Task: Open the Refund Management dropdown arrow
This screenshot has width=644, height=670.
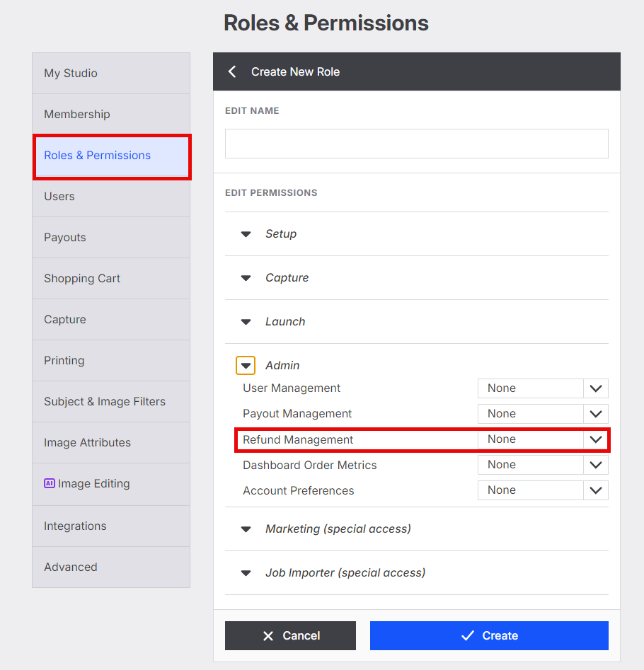Action: point(596,439)
